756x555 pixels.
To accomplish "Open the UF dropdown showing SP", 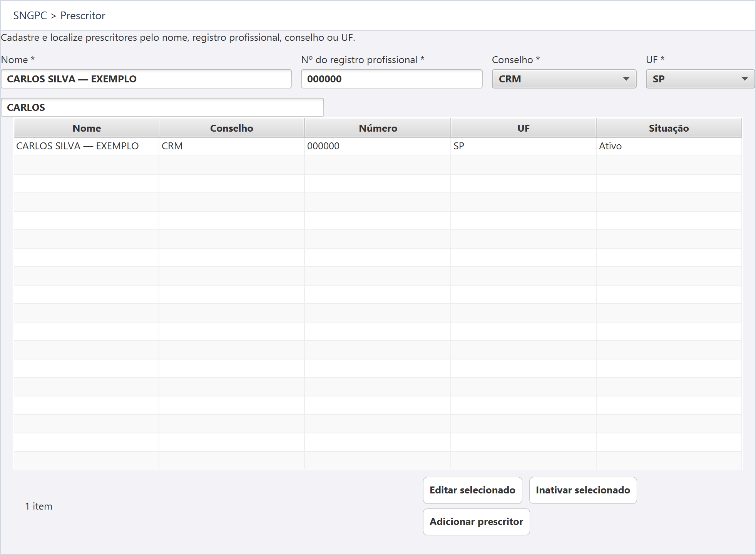I will point(700,79).
